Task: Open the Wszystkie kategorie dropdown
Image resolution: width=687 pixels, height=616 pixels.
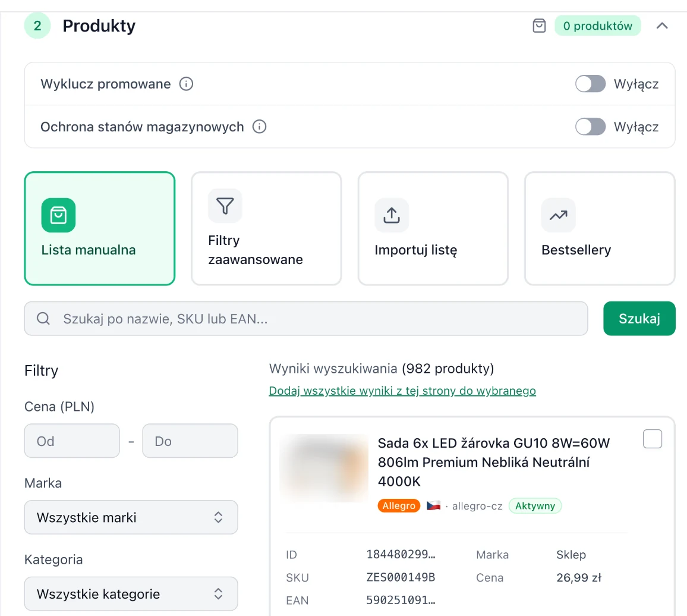Action: coord(131,593)
